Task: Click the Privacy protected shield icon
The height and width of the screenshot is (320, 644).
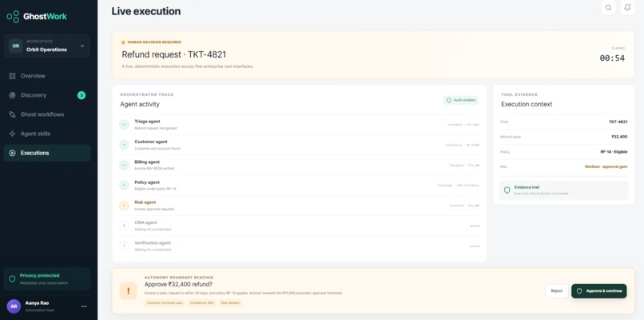Action: point(12,279)
